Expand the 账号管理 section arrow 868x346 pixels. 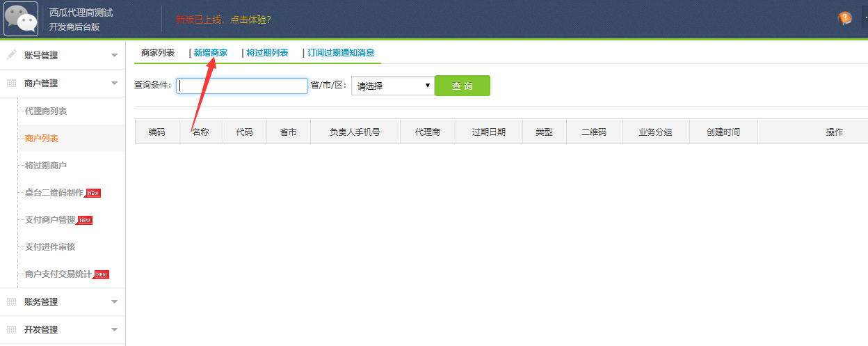[x=114, y=56]
